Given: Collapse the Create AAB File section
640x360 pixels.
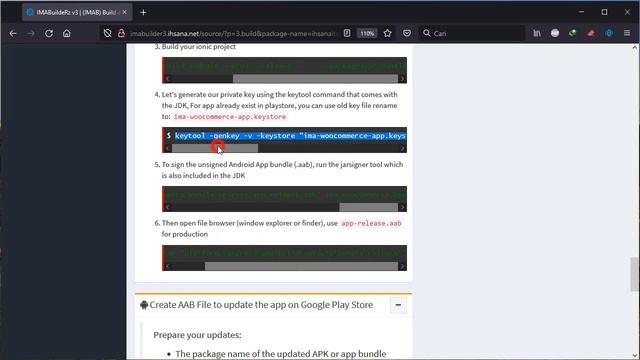Looking at the screenshot, I should click(x=398, y=305).
